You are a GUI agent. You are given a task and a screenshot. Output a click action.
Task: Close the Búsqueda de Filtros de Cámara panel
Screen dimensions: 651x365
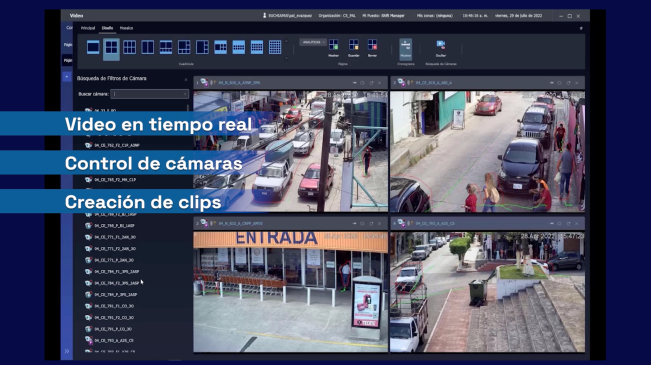[186, 79]
